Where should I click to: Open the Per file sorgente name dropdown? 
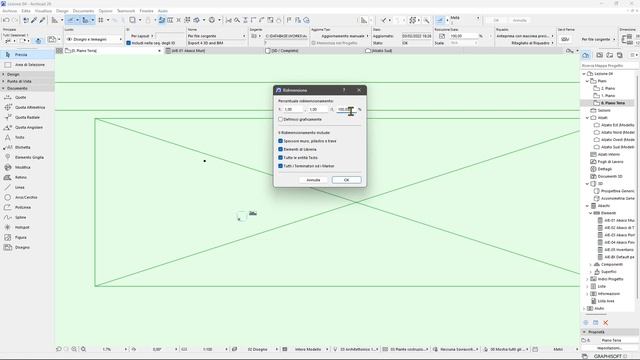[216, 36]
